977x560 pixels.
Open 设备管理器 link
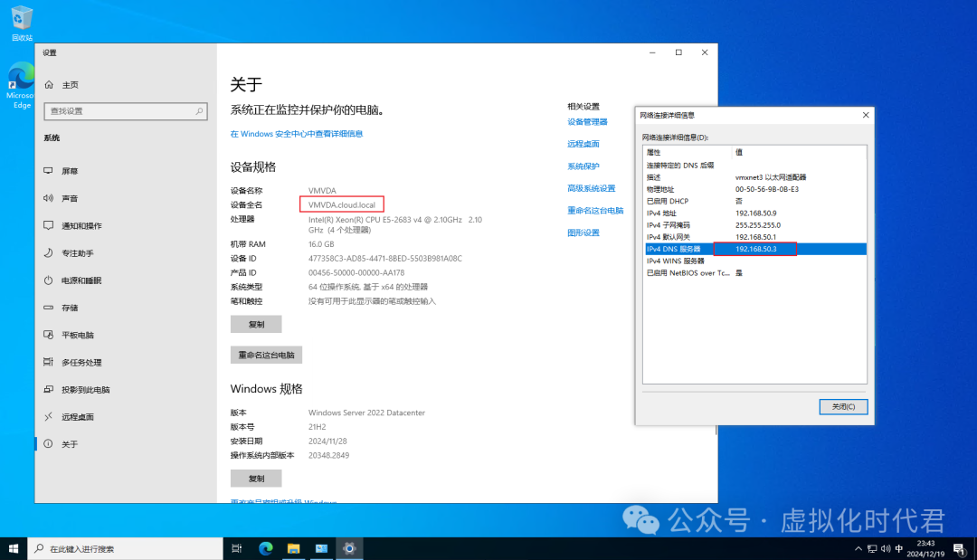[587, 122]
